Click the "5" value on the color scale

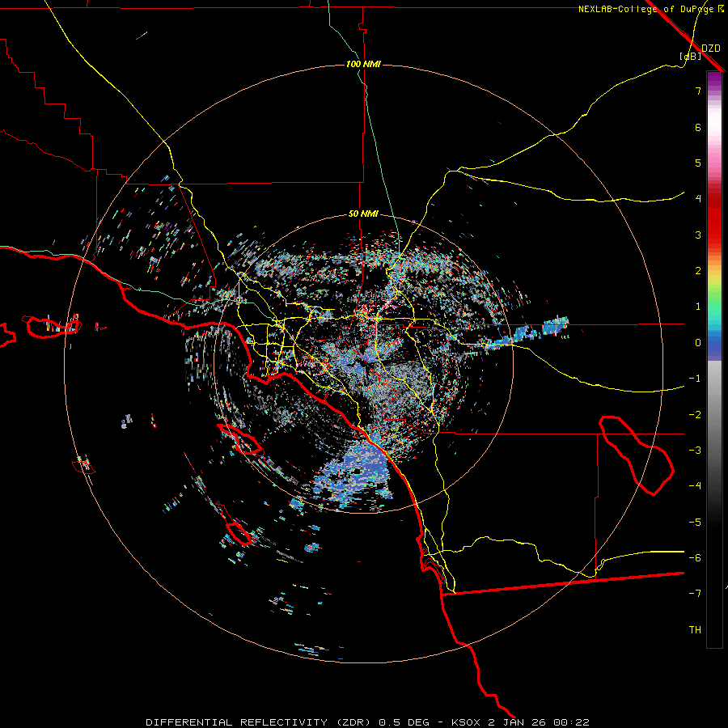click(x=698, y=163)
